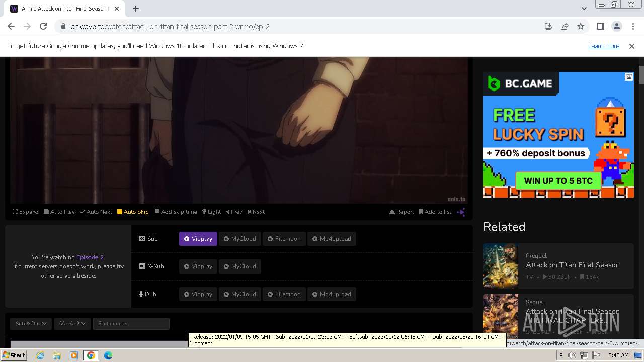Select Dub Mp4upload server
Viewport: 644px width, 362px height.
(x=332, y=294)
